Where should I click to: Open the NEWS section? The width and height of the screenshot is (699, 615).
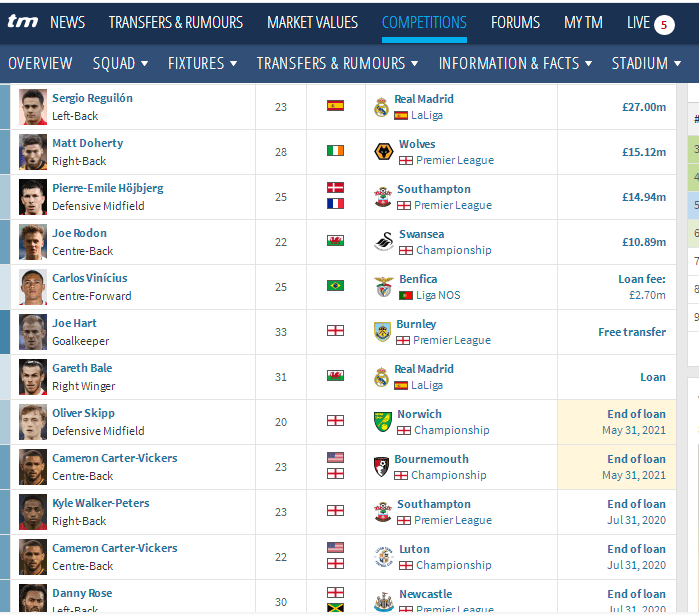point(67,22)
